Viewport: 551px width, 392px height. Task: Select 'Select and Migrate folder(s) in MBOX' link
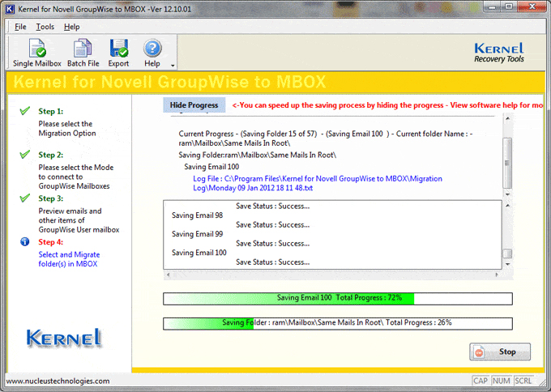click(x=69, y=259)
